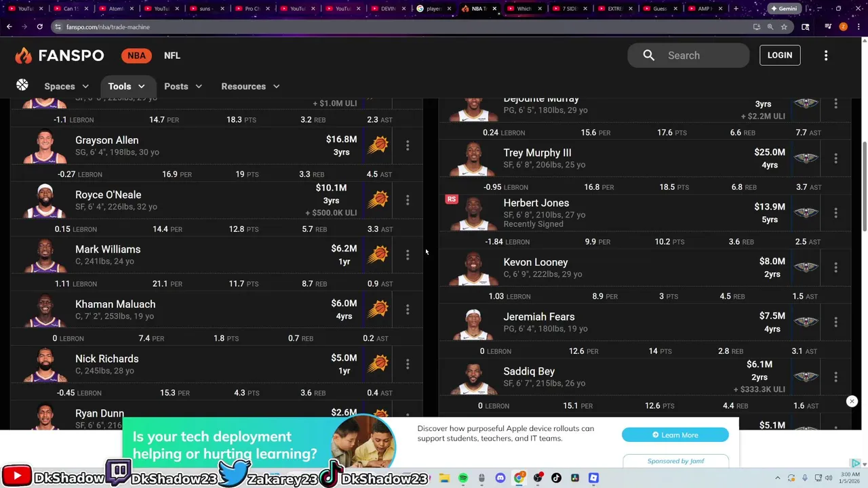Switch to the Pro Cl browser tab
The width and height of the screenshot is (868, 488).
(x=251, y=8)
